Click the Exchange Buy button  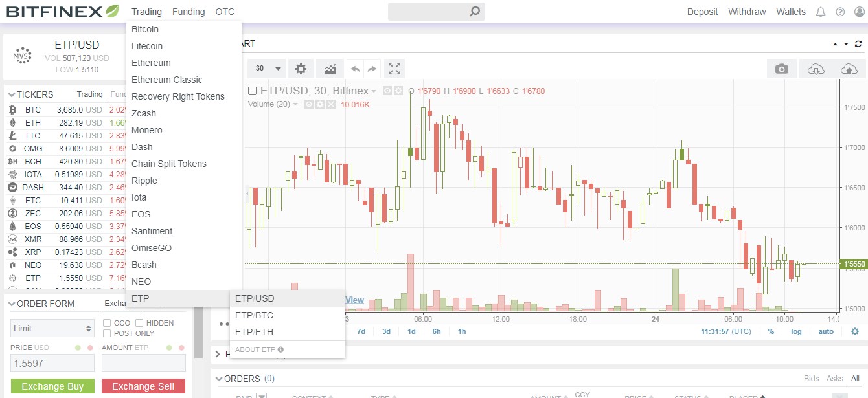(x=52, y=386)
